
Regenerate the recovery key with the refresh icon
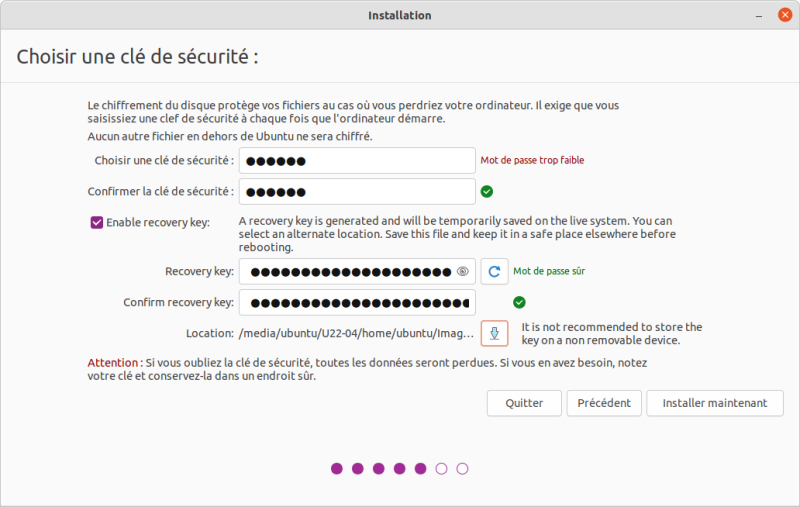point(495,271)
